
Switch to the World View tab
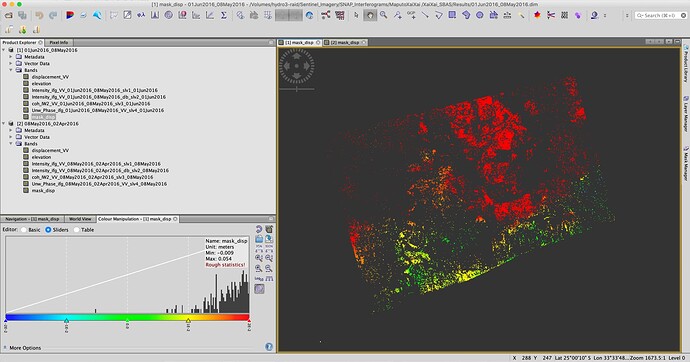(x=80, y=219)
